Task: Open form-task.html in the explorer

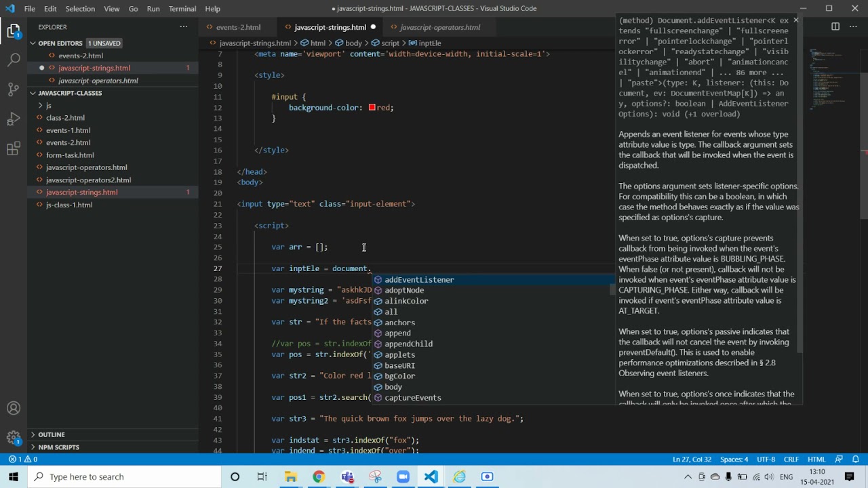Action: 70,155
